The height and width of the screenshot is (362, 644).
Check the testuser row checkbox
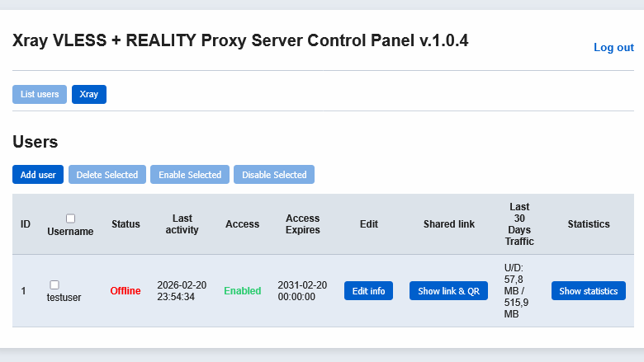[54, 284]
